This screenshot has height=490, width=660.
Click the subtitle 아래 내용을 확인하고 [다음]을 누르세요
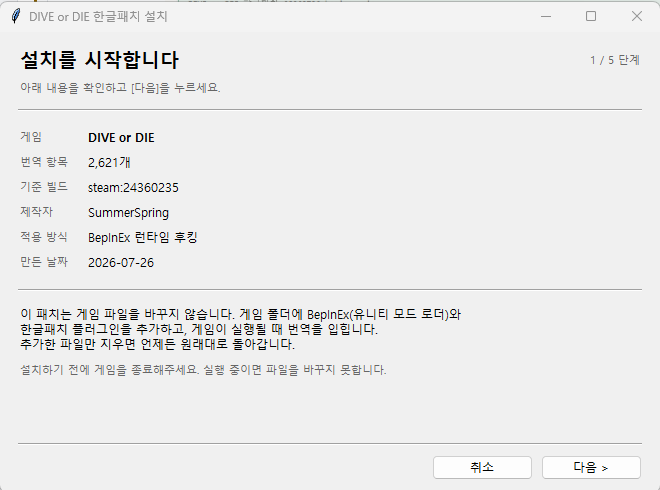tap(120, 88)
